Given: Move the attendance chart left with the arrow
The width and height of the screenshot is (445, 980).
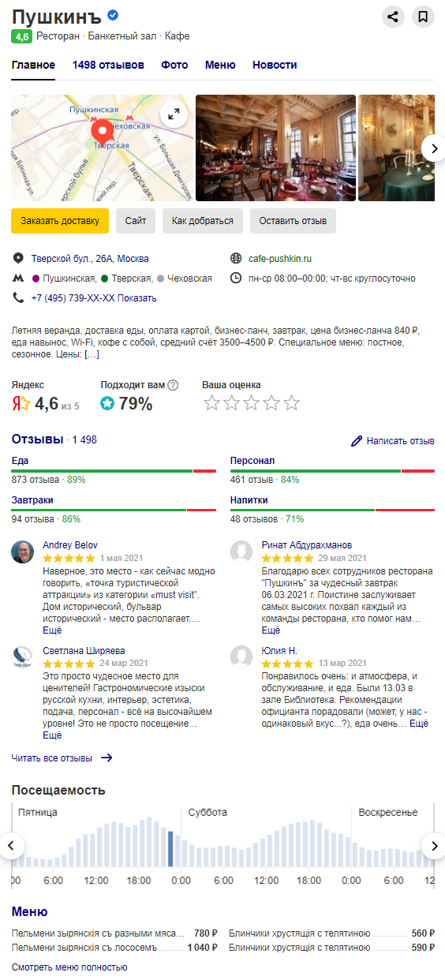Looking at the screenshot, I should click(12, 846).
